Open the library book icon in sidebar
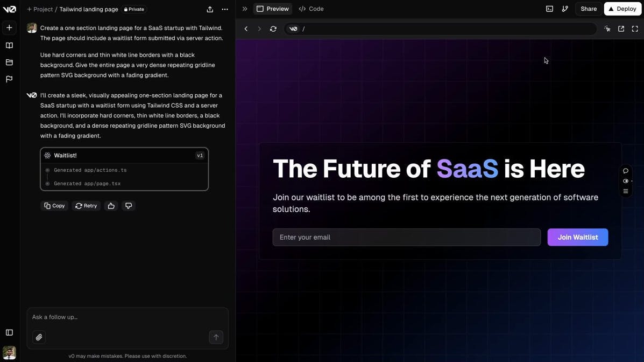 9,46
